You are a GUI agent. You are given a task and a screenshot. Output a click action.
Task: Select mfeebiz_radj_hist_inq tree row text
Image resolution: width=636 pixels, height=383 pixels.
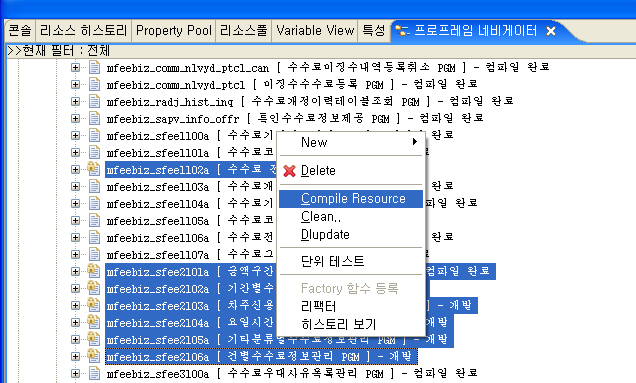point(310,101)
